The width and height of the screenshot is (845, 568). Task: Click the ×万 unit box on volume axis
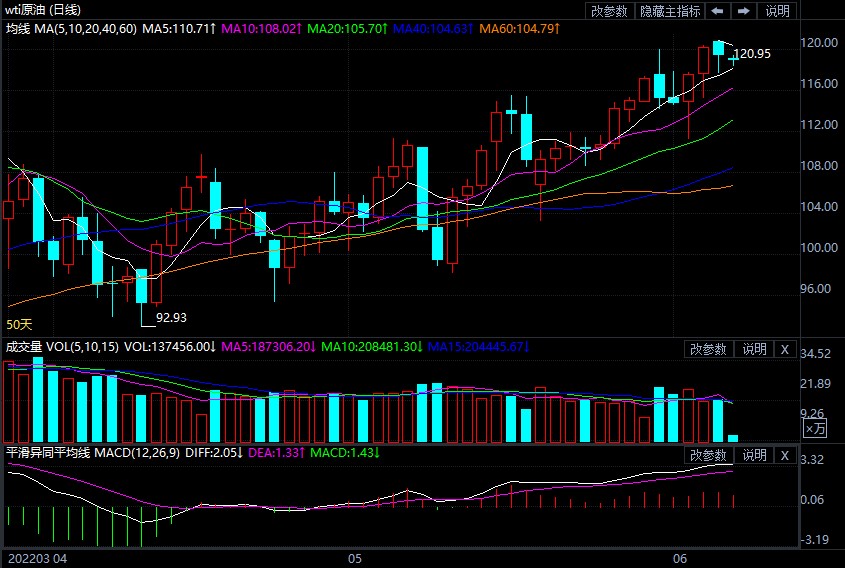(816, 428)
